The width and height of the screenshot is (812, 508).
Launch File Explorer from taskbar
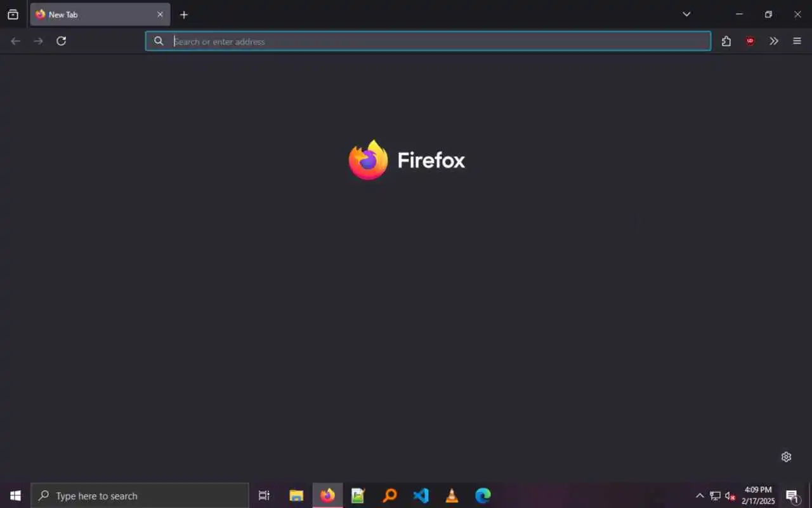pos(296,495)
